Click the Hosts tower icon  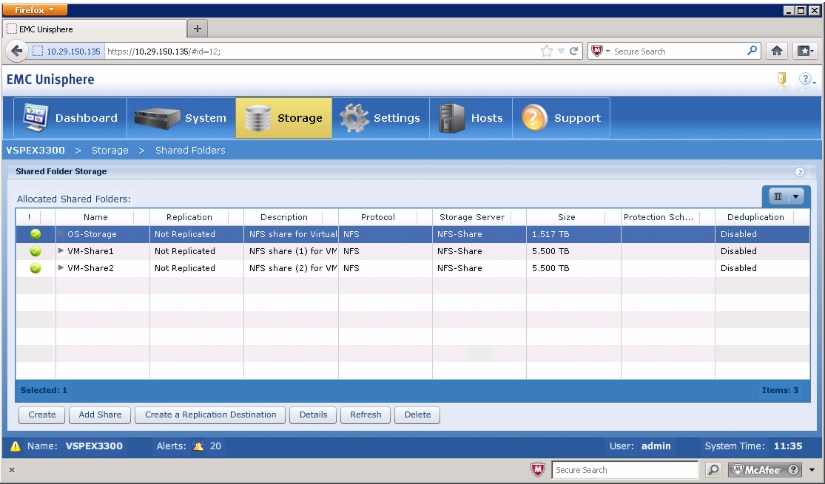451,118
